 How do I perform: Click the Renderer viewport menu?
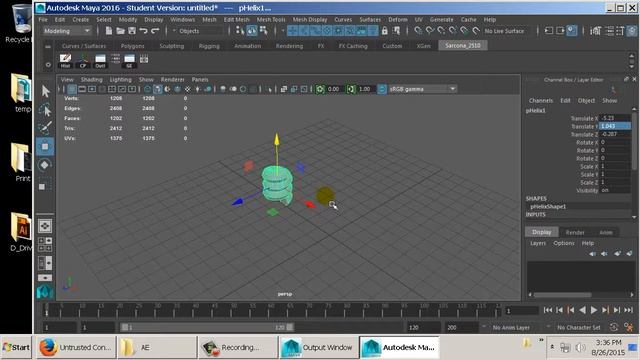tap(172, 80)
